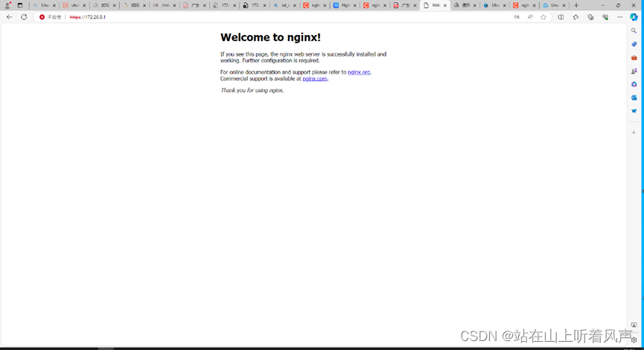This screenshot has width=644, height=350.
Task: Switch to the Ubu tab with Edge icon
Action: [494, 5]
